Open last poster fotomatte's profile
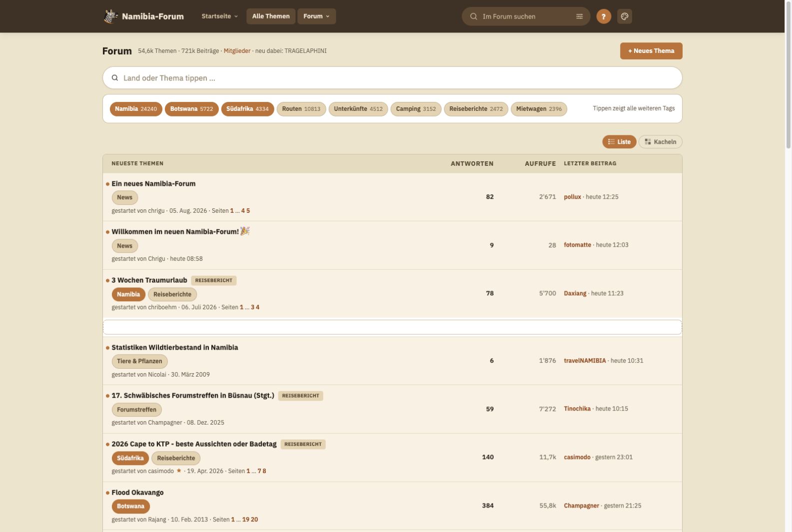Viewport: 792px width, 532px height. click(578, 245)
